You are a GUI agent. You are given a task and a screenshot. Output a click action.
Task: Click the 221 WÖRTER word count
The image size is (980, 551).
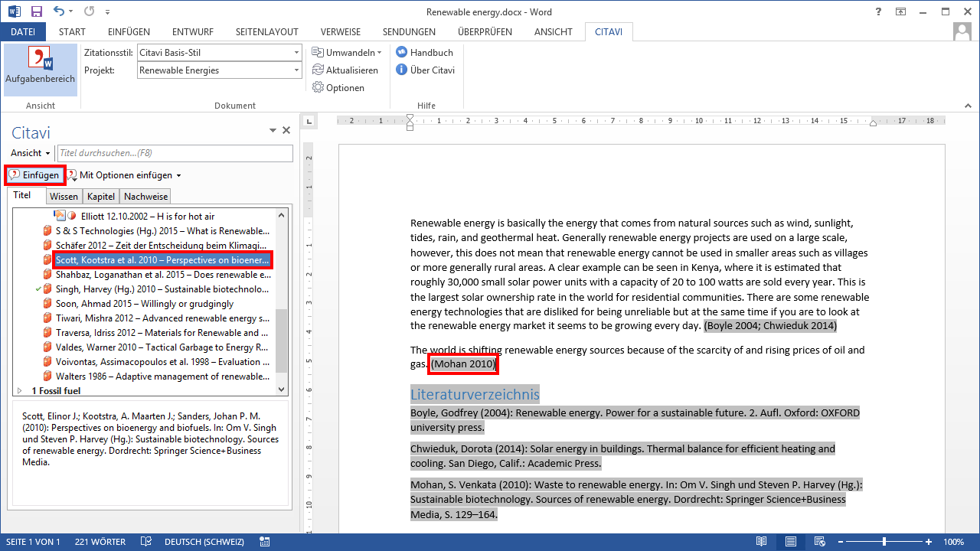[100, 541]
